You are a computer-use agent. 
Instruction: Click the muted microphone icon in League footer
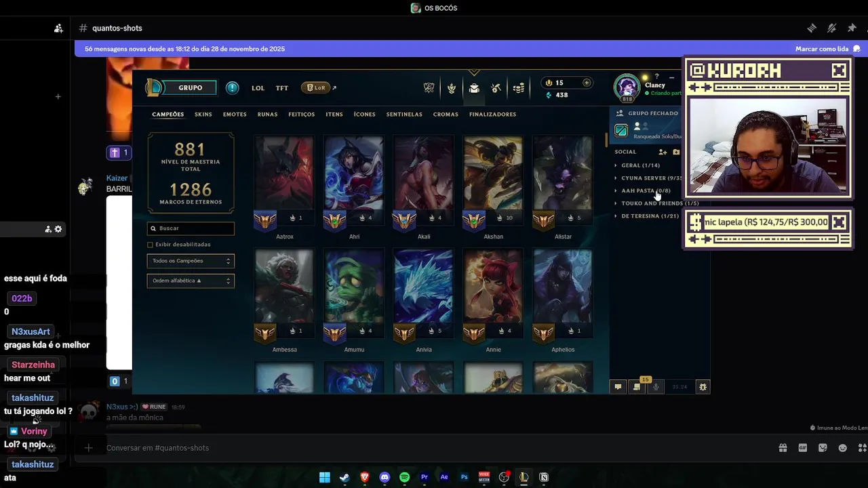[x=655, y=387]
